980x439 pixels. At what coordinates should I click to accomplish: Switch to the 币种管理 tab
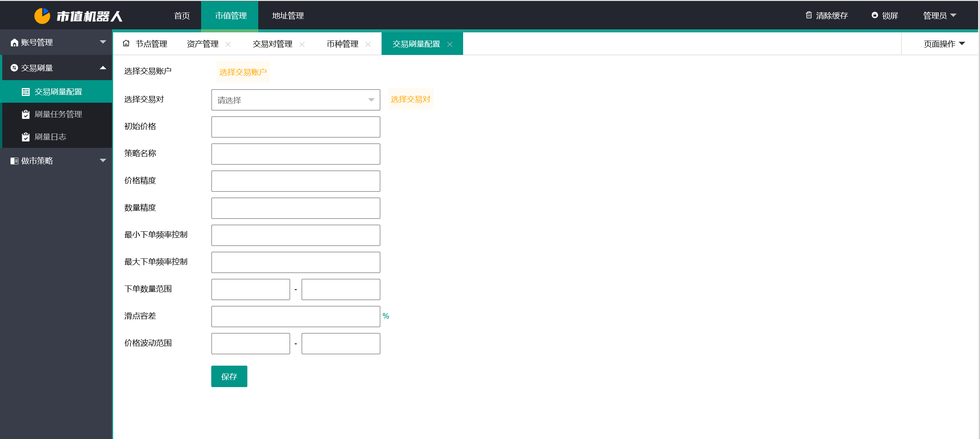[x=342, y=44]
